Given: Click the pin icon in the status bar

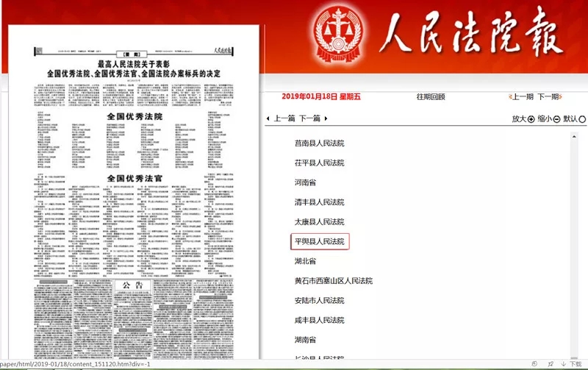Looking at the screenshot, I should point(550,363).
